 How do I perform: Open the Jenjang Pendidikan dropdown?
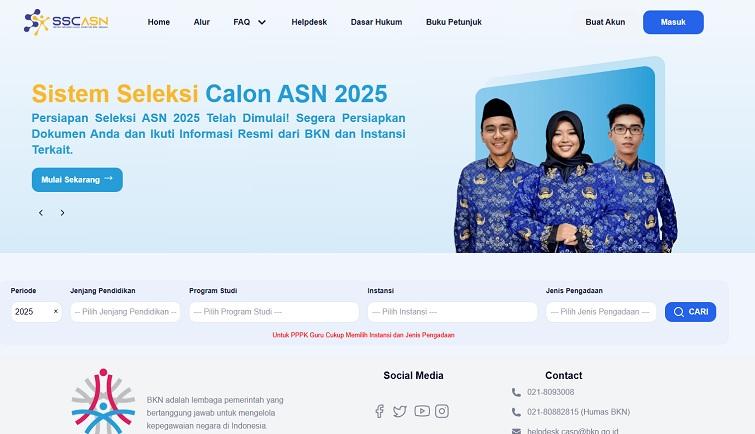125,312
